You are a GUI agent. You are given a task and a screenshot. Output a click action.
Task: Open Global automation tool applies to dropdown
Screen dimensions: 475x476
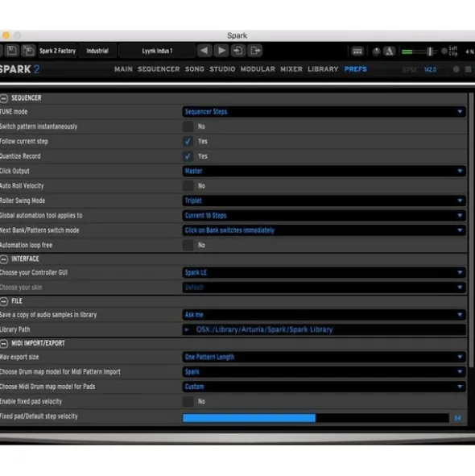point(324,216)
